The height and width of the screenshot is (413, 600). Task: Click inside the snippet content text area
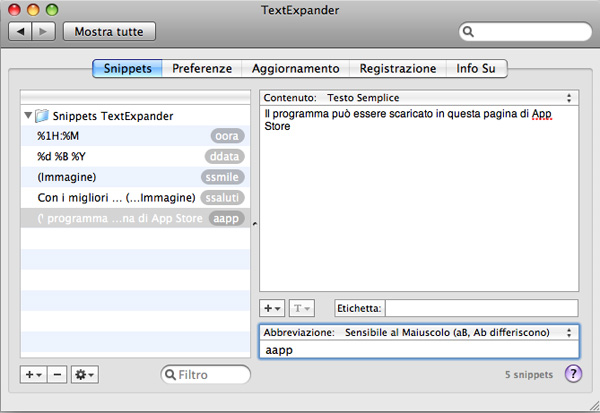point(419,199)
